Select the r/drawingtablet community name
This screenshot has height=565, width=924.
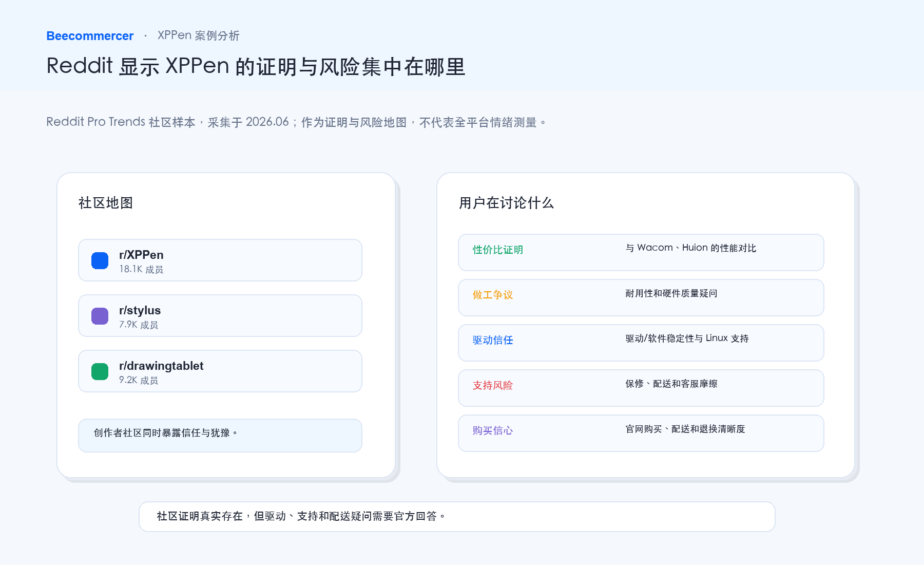(161, 366)
